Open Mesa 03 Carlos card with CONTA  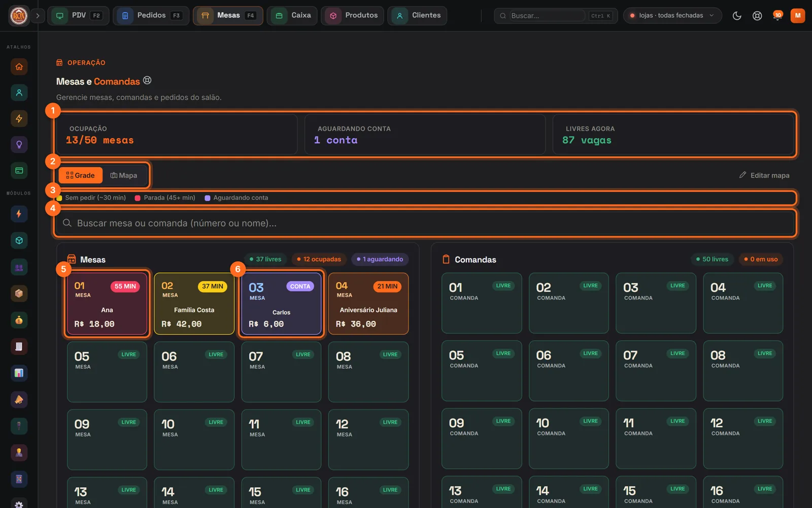281,304
